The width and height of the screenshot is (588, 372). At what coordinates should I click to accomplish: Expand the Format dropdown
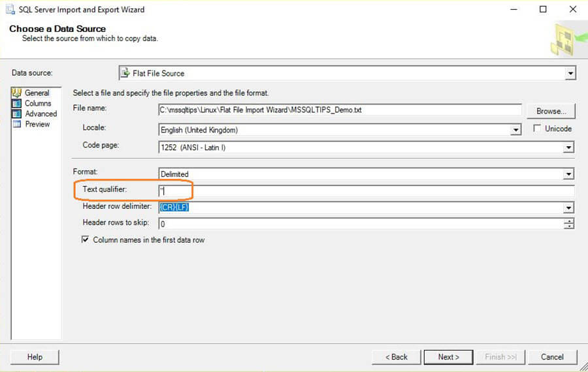(569, 174)
